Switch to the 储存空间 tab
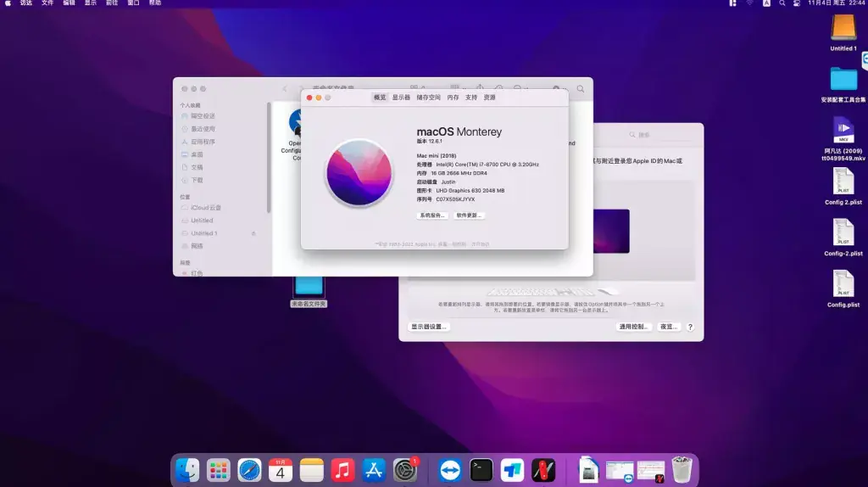This screenshot has height=487, width=868. coord(428,98)
